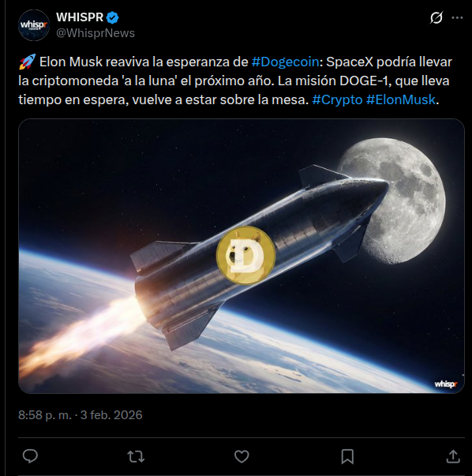Open the @WhisprNews handle link

coord(96,33)
